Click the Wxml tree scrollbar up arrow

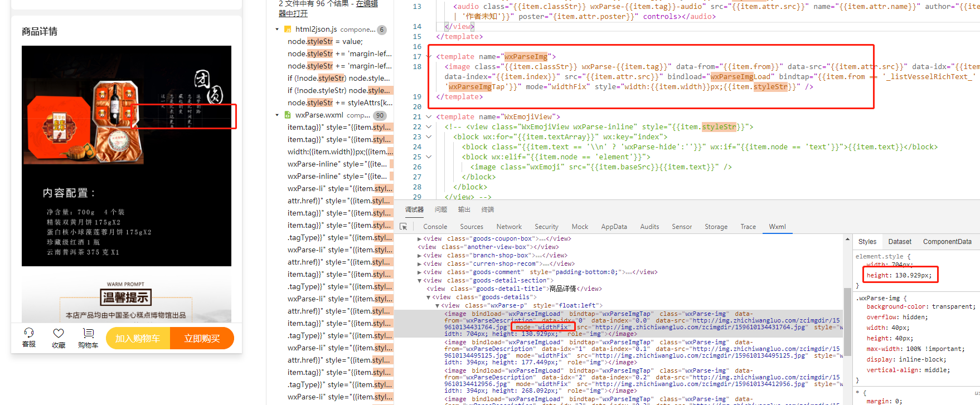point(847,240)
